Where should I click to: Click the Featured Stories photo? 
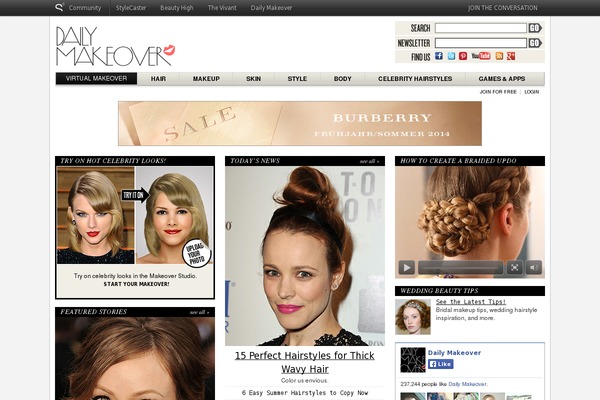[x=135, y=358]
